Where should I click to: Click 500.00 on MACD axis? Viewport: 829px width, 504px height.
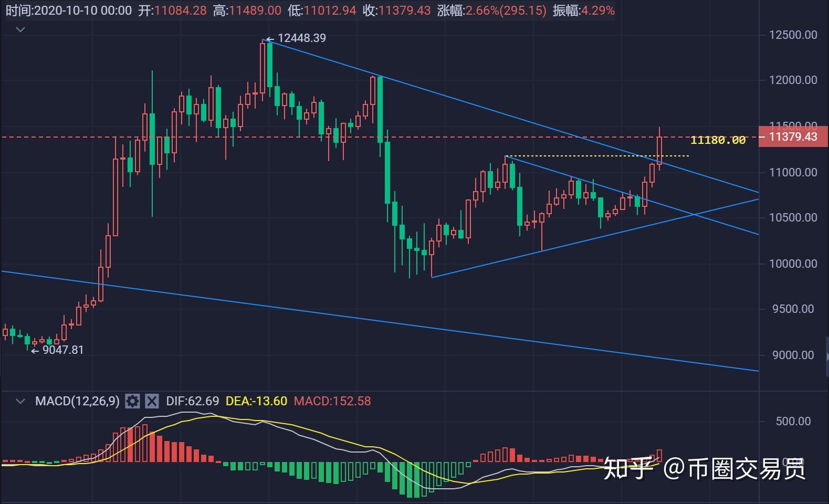click(x=793, y=421)
